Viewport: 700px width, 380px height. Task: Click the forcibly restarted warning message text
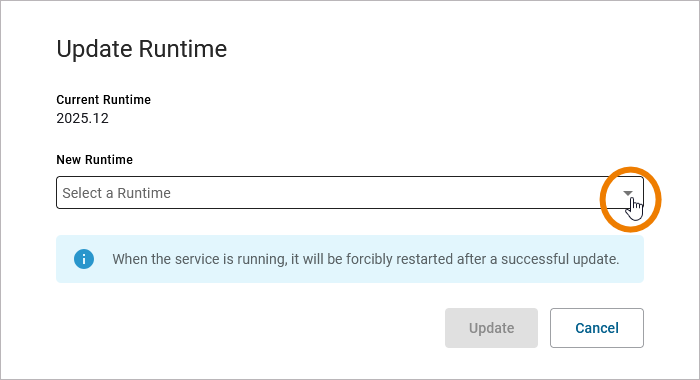(366, 259)
